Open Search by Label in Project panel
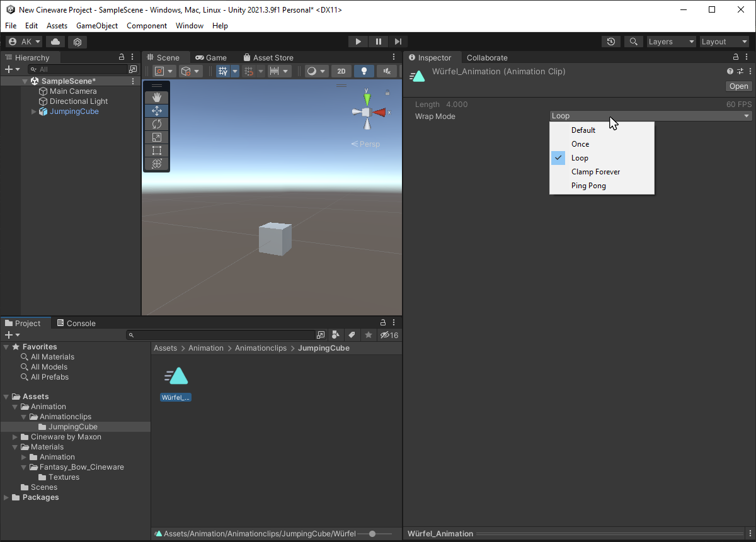756x542 pixels. pos(352,335)
